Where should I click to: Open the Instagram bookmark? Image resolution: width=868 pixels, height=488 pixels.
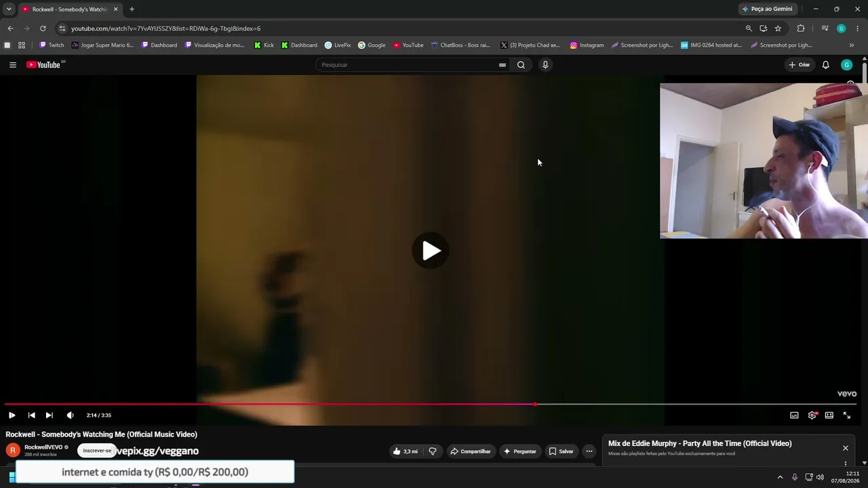click(x=587, y=45)
